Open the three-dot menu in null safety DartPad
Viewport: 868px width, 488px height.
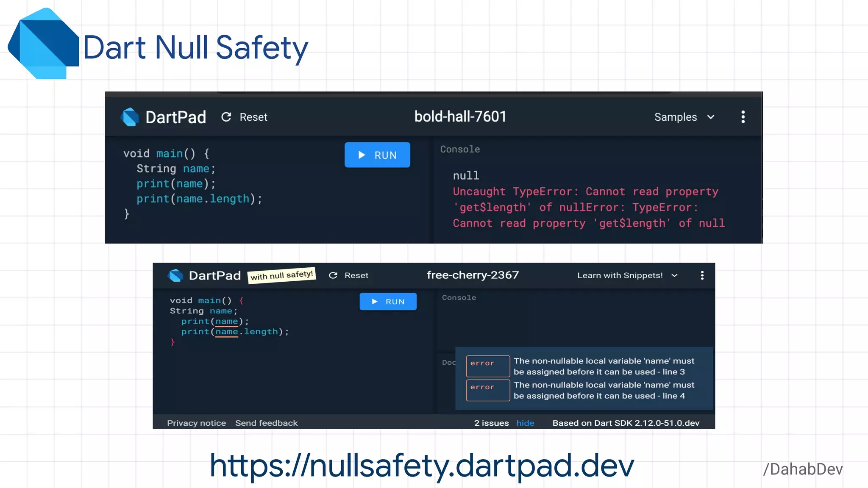point(702,275)
